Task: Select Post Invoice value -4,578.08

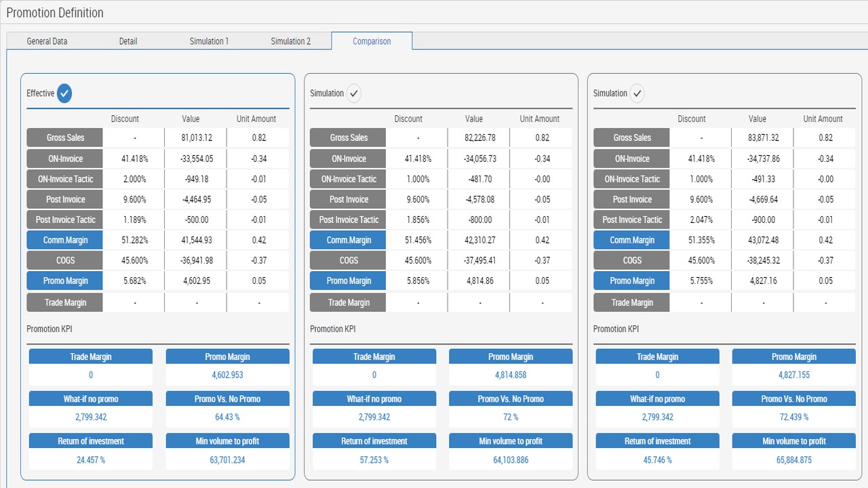Action: pos(479,199)
